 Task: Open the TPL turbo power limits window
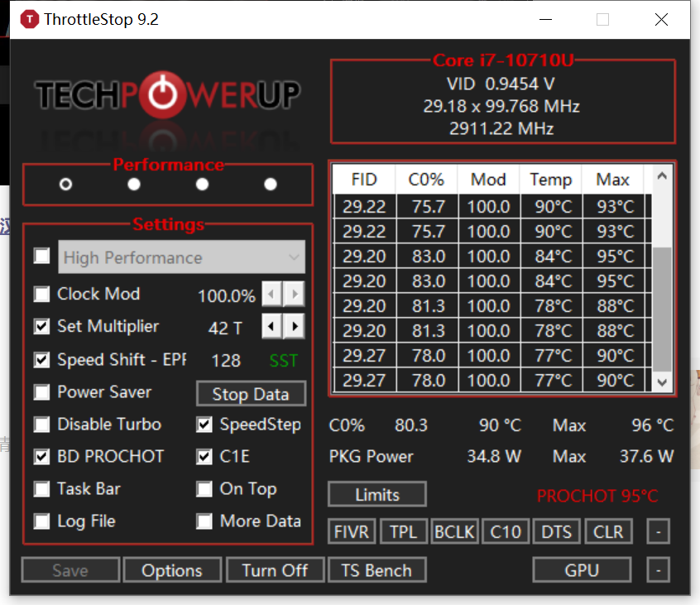coord(404,531)
